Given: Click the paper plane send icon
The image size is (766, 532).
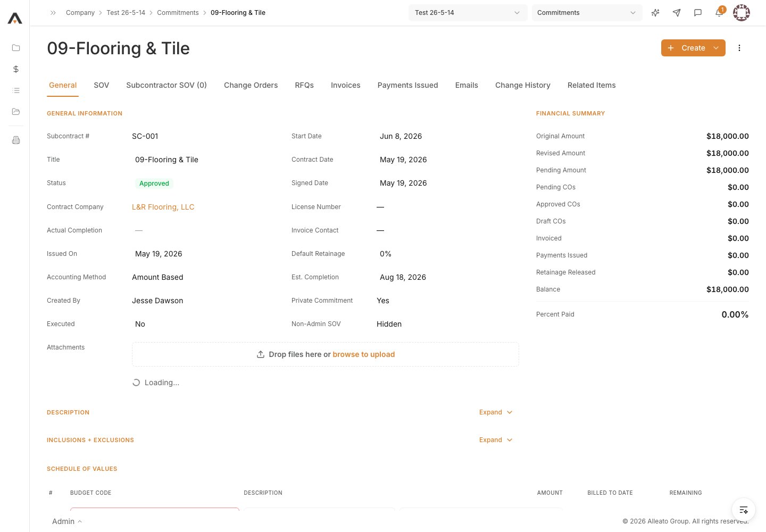Looking at the screenshot, I should (677, 13).
